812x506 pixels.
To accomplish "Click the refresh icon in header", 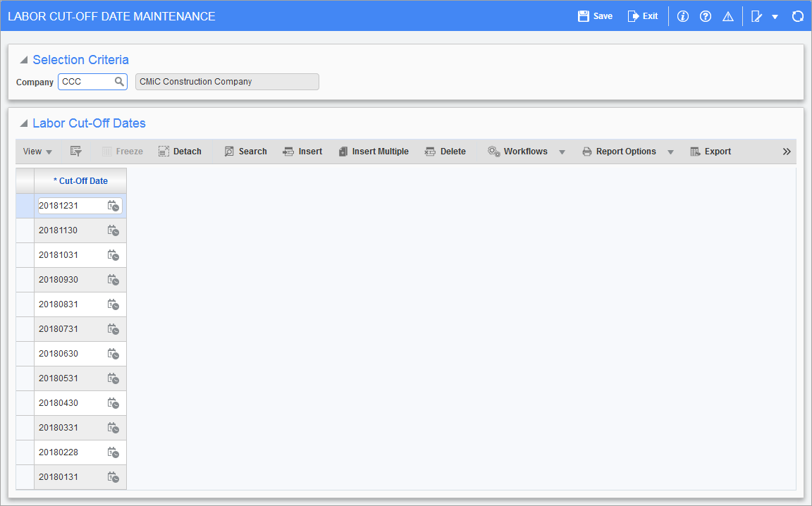I will point(797,16).
